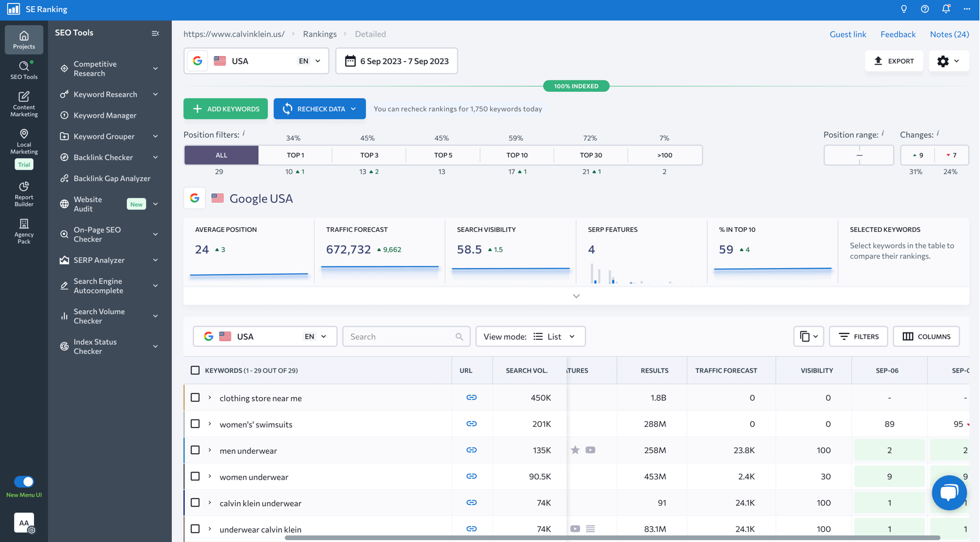Expand the calvin klein underwear row
The image size is (980, 542).
[210, 503]
